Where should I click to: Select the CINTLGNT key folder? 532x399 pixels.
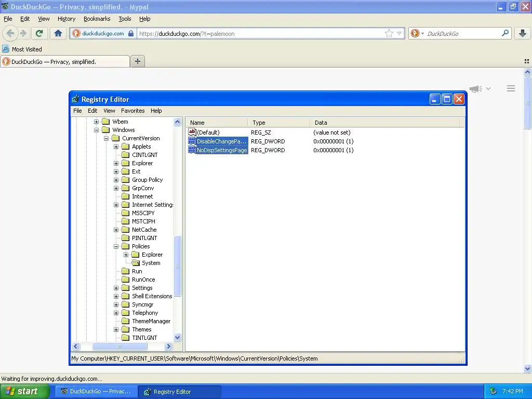tap(140, 155)
